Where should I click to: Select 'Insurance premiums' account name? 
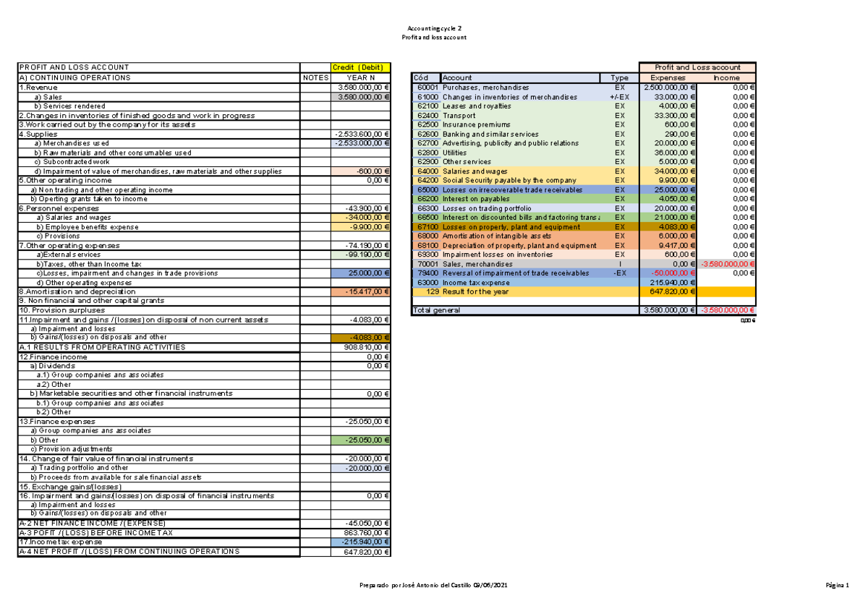[476, 124]
